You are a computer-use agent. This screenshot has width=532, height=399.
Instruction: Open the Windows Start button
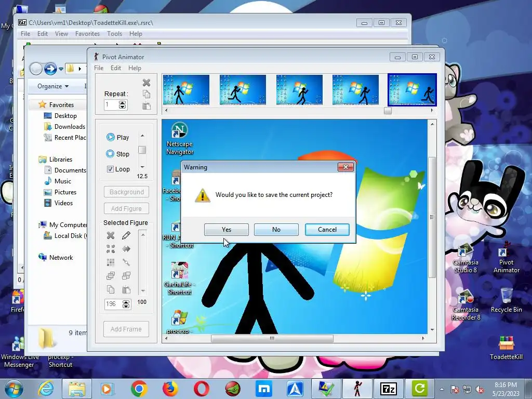14,389
